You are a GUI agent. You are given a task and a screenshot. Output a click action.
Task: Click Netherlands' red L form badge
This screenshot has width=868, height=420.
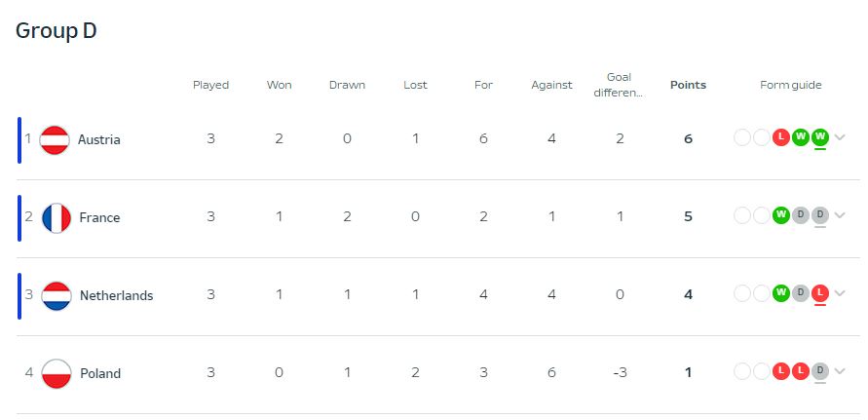point(820,292)
